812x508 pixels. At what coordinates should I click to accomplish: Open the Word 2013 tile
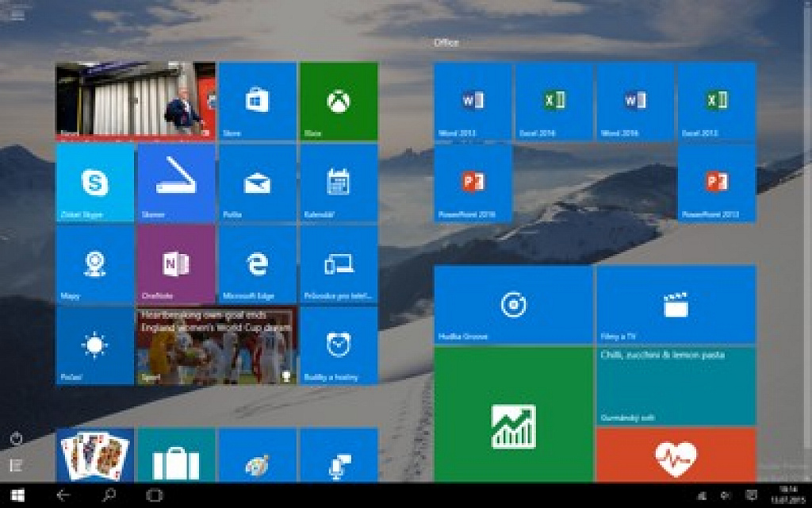click(473, 101)
